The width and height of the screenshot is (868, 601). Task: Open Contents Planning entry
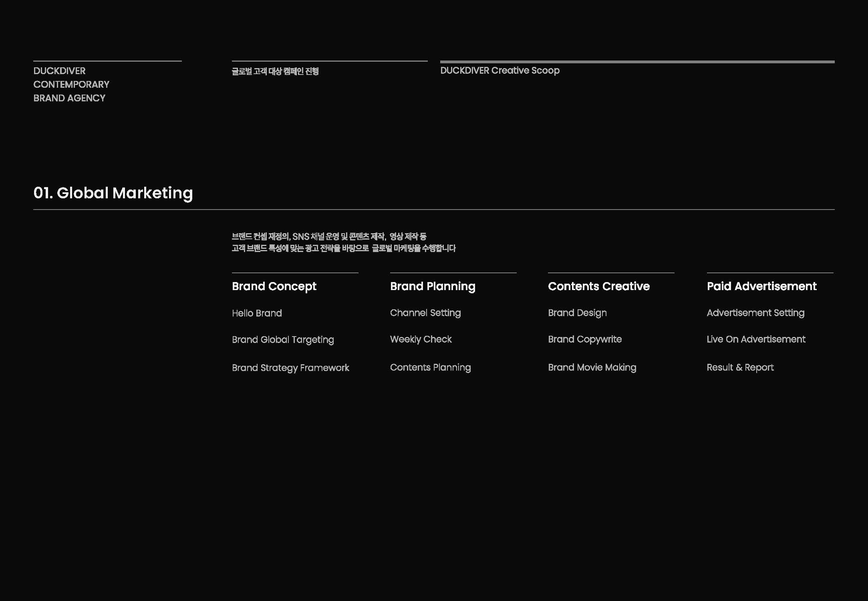[430, 367]
